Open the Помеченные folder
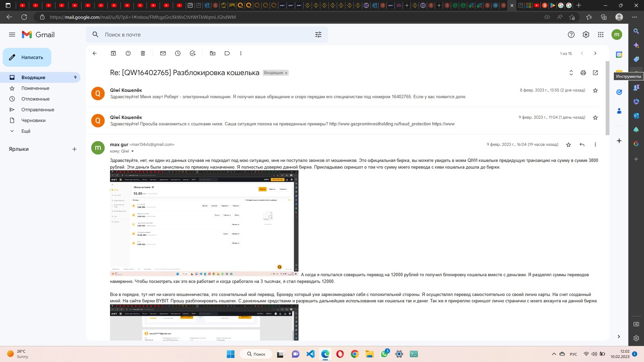 pos(40,88)
